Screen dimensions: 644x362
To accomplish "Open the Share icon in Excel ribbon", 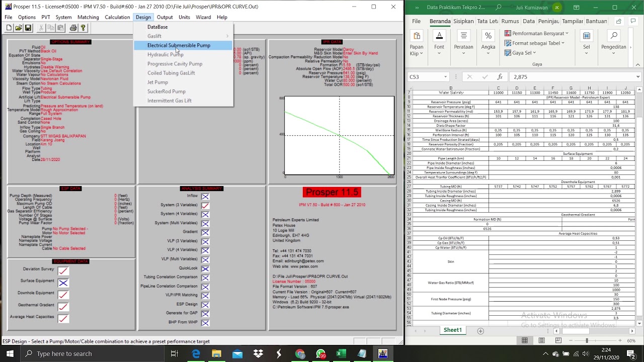I will (619, 21).
